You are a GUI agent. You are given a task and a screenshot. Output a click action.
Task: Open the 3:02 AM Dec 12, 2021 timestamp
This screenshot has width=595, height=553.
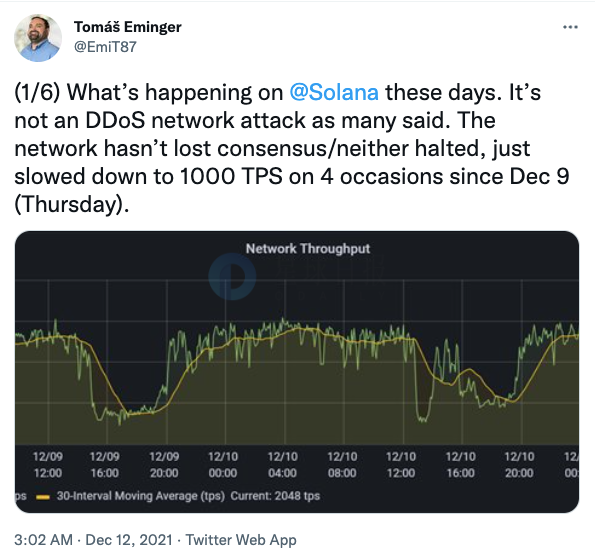pos(93,540)
